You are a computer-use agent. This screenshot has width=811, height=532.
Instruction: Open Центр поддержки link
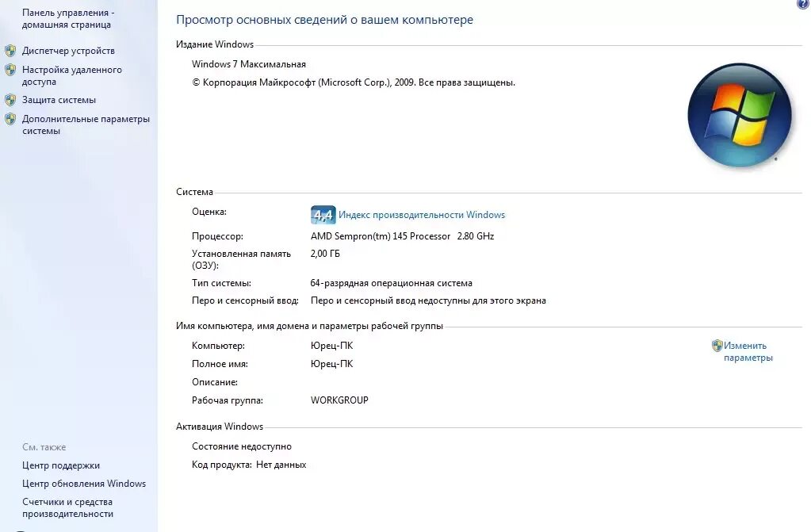click(x=61, y=465)
